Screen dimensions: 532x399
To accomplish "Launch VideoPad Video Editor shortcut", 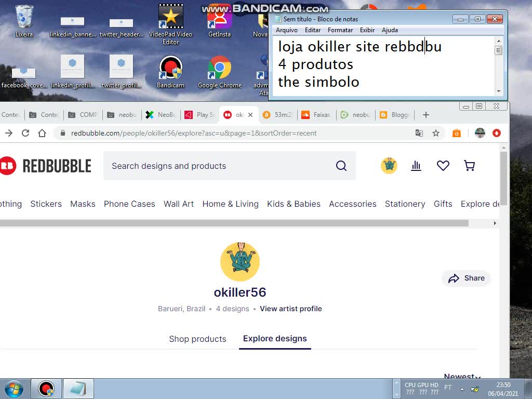I will click(170, 24).
